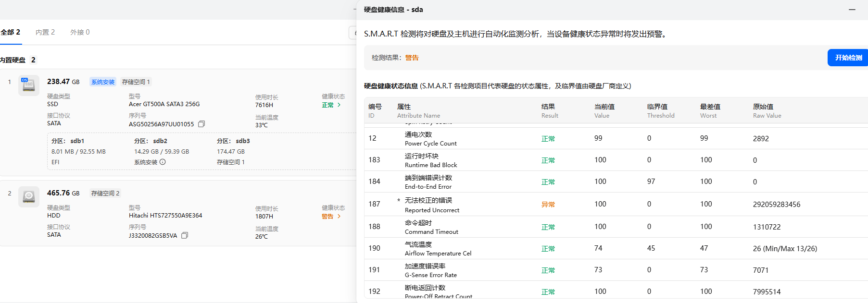This screenshot has width=868, height=303.
Task: Click the 开始检测 button
Action: [848, 58]
